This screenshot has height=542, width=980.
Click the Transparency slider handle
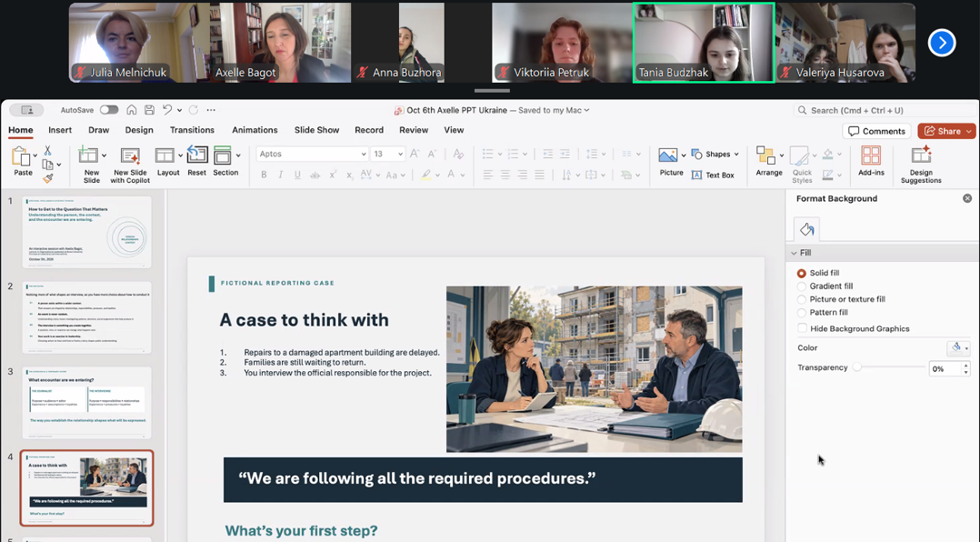[x=857, y=367]
